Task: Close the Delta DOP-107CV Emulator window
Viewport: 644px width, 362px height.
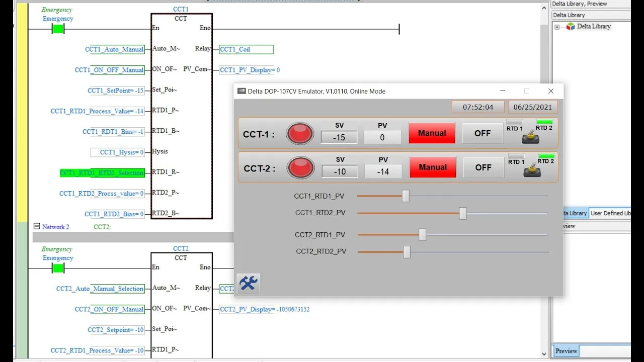Action: 551,91
